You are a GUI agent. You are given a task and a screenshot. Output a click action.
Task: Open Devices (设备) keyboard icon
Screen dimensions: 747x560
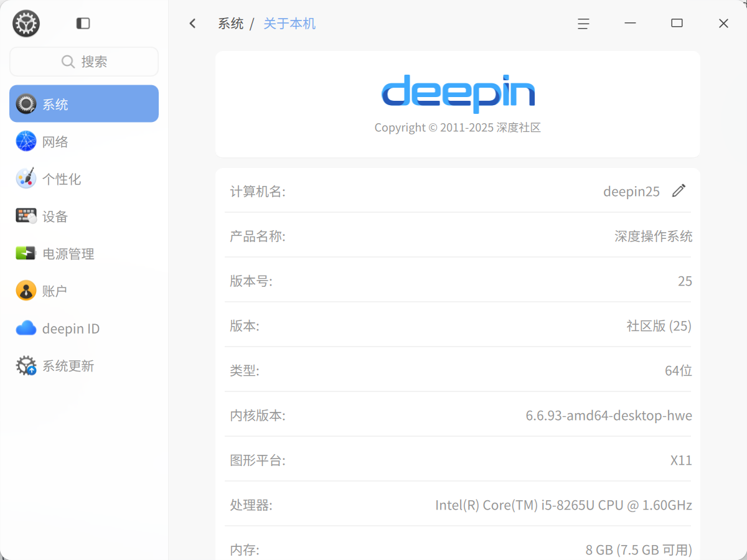point(26,216)
